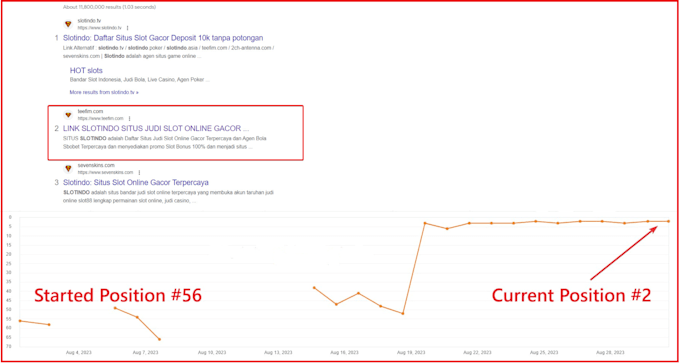Select the data point at 52 before the spike
Screen dimensions: 680x364
pyautogui.click(x=403, y=313)
